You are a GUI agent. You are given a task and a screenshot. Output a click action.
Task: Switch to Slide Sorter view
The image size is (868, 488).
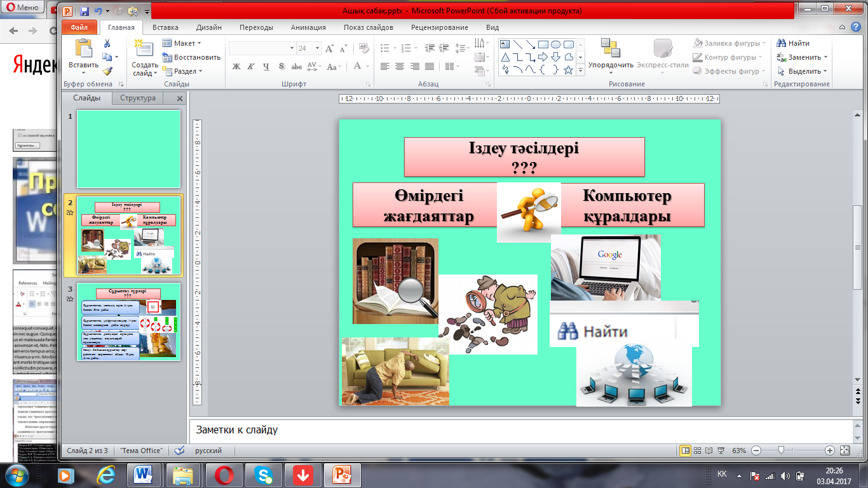pos(698,450)
